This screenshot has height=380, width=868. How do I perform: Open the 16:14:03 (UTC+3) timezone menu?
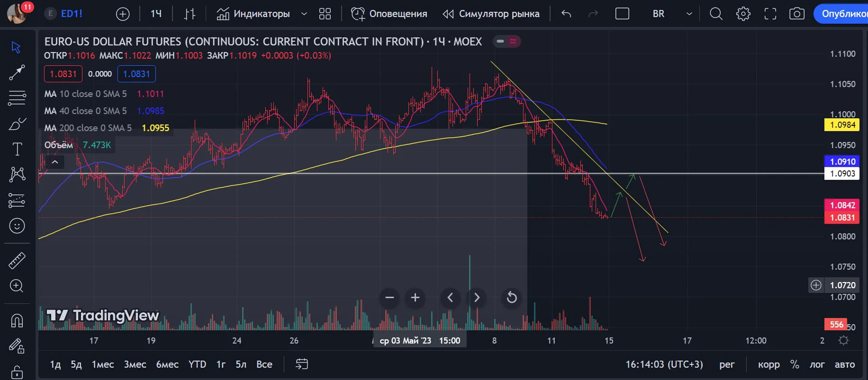click(x=664, y=364)
